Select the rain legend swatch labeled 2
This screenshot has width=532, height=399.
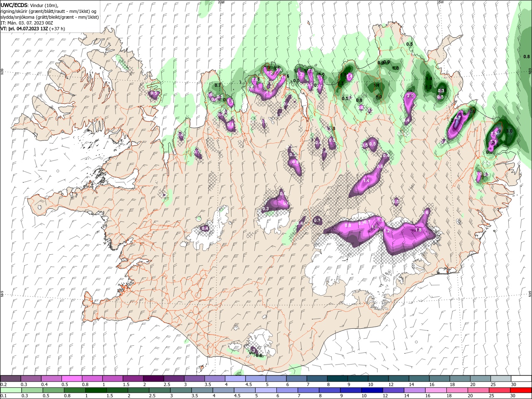(138, 390)
